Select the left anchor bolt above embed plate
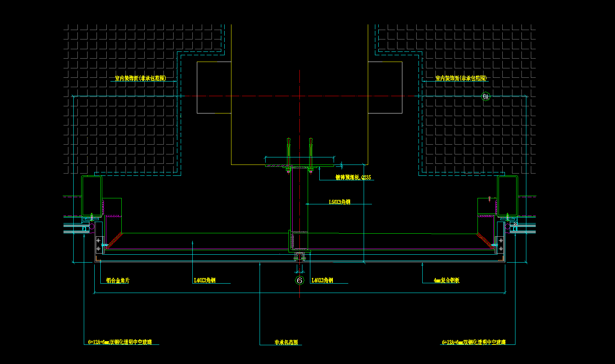The width and height of the screenshot is (615, 364). (289, 150)
